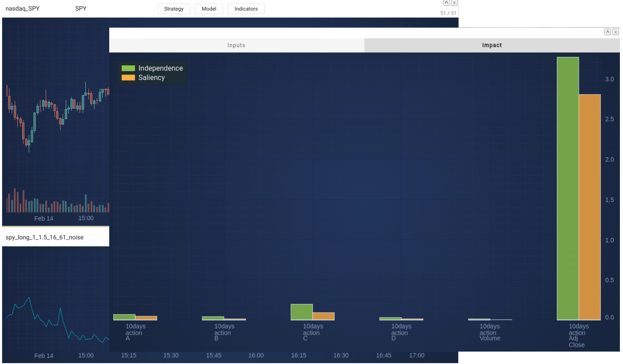Toggle the Independence series in the legend
The height and width of the screenshot is (364, 623).
click(x=160, y=68)
